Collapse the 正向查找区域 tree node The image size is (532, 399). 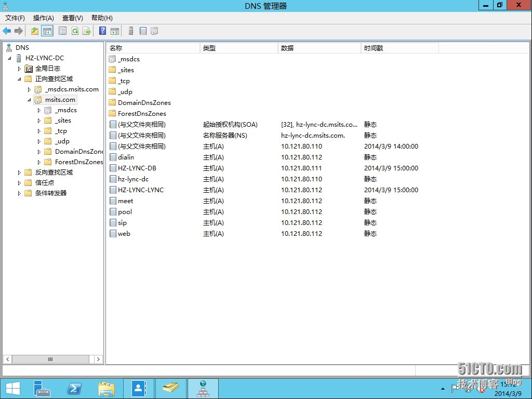click(x=19, y=79)
